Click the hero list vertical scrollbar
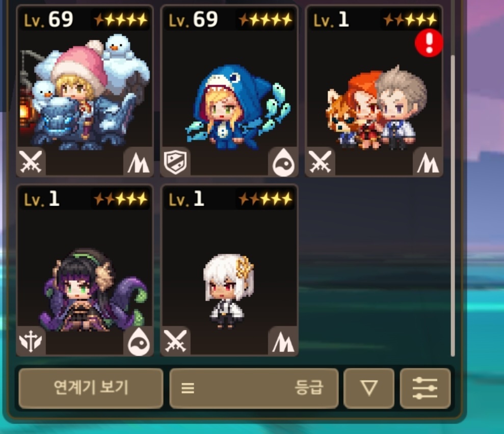 click(453, 206)
